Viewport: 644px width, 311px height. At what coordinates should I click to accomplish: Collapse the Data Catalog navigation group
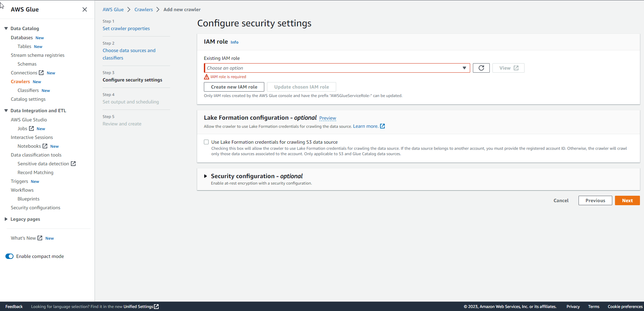(6, 28)
